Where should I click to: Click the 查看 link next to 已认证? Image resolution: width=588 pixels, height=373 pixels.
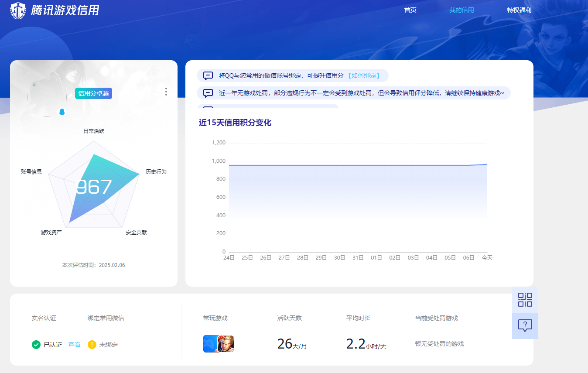coord(74,345)
